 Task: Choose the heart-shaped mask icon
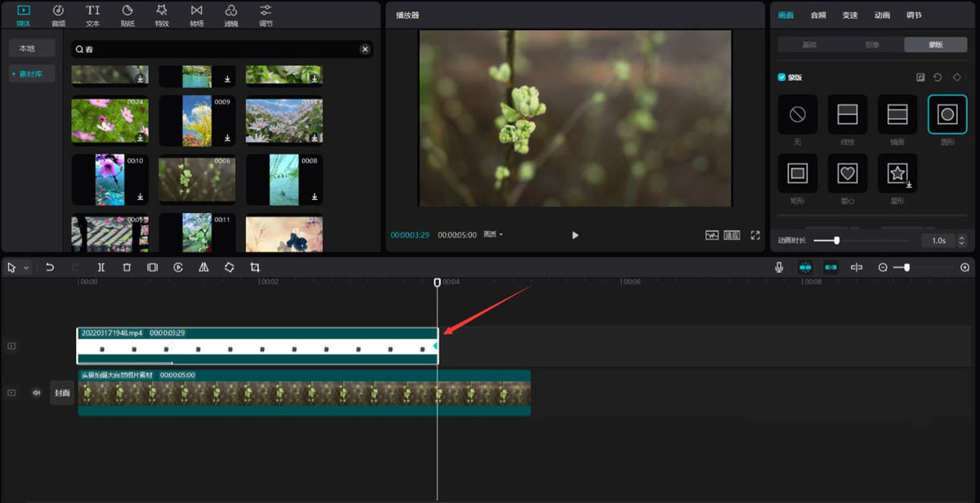click(x=848, y=173)
